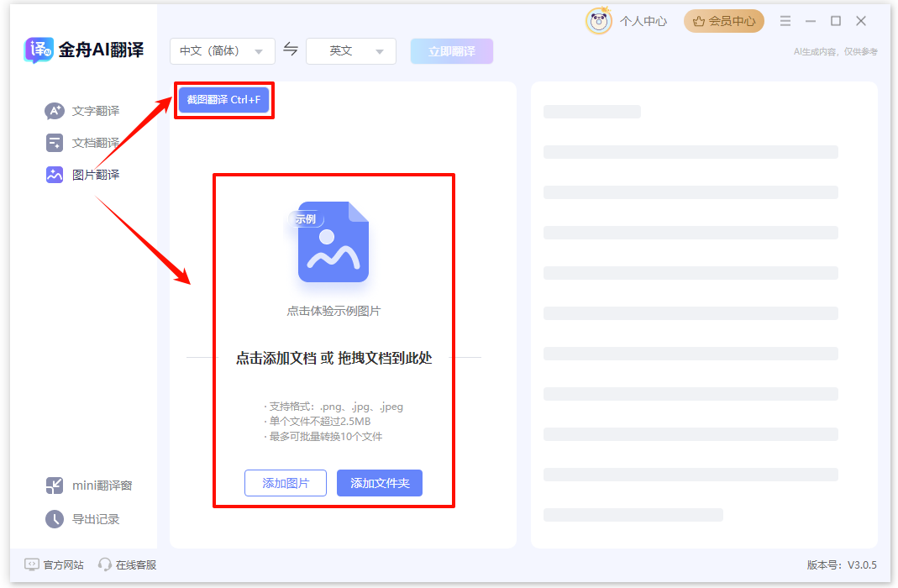Click 添加图片 to add images
Screen dimensions: 898x588
285,483
